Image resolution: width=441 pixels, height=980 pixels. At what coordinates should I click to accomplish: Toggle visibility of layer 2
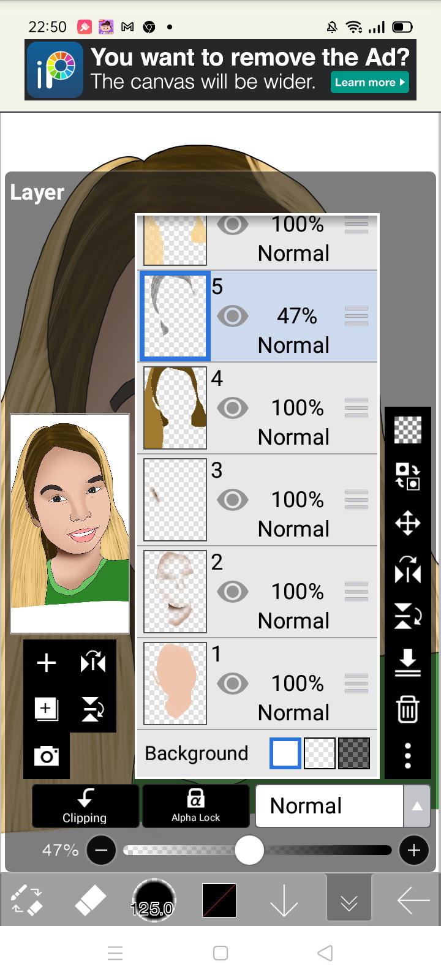click(x=233, y=592)
